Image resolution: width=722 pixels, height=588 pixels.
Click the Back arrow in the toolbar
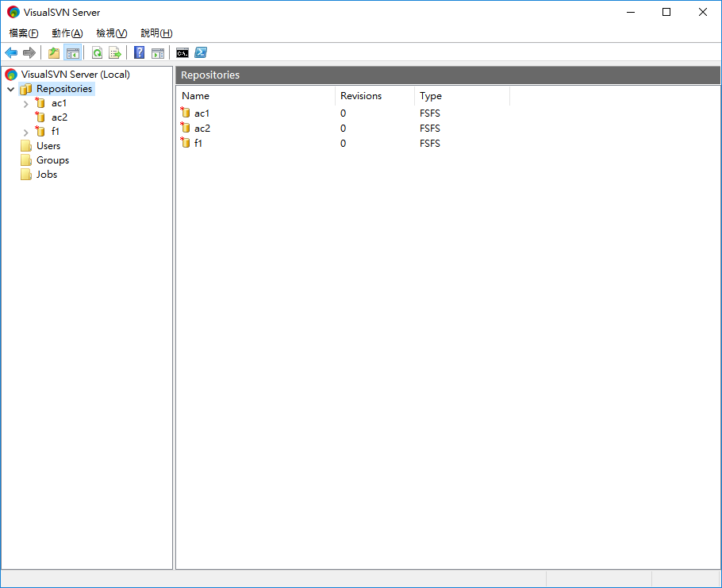(11, 53)
